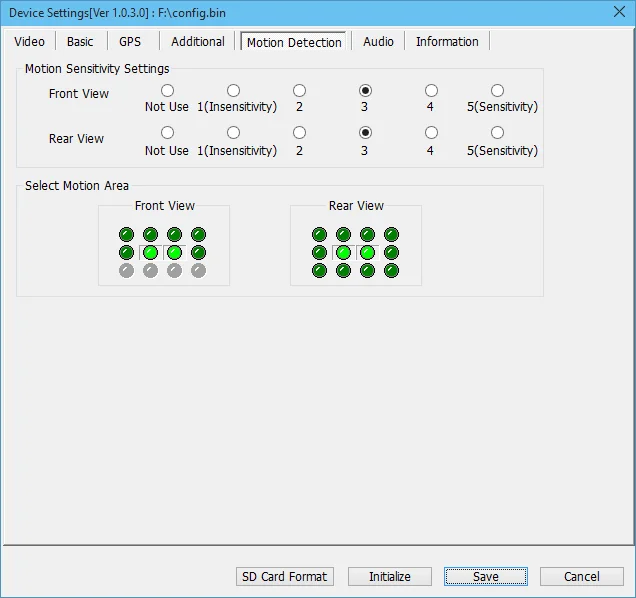This screenshot has width=636, height=598.
Task: Toggle Rear View bottom row fourth motion cell
Action: click(x=391, y=271)
